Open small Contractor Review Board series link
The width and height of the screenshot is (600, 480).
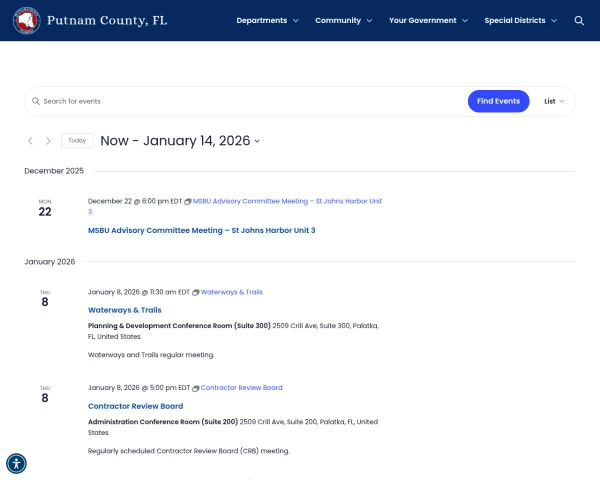(x=241, y=388)
